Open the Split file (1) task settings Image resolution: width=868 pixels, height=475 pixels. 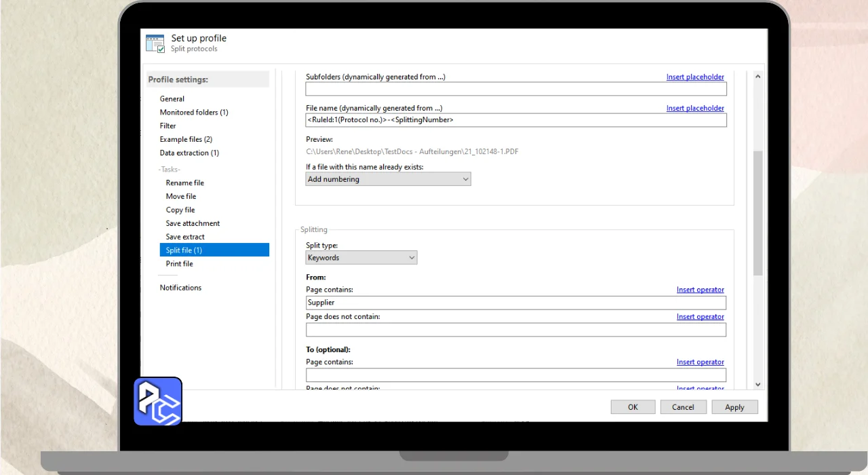point(184,250)
